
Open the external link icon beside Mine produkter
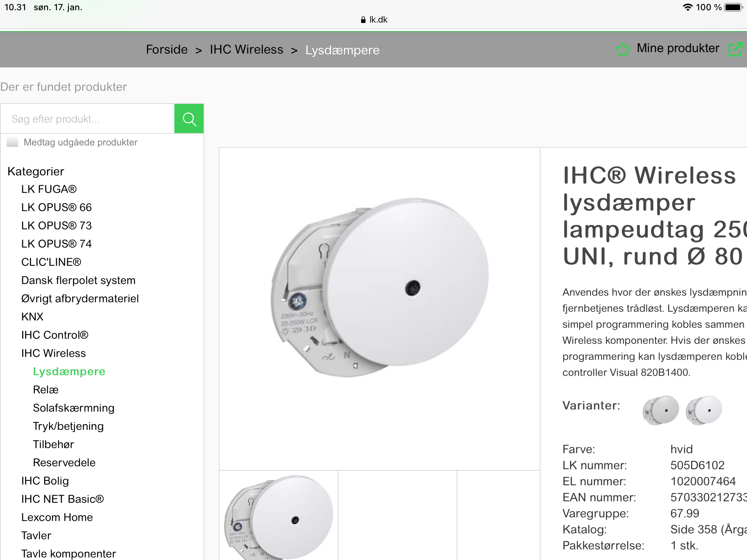735,49
